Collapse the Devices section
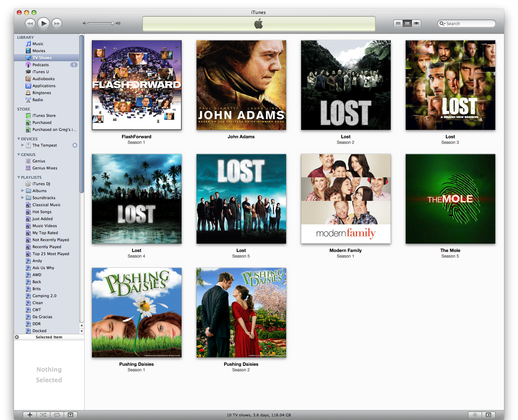Screen dimensions: 518x420 [x=19, y=139]
